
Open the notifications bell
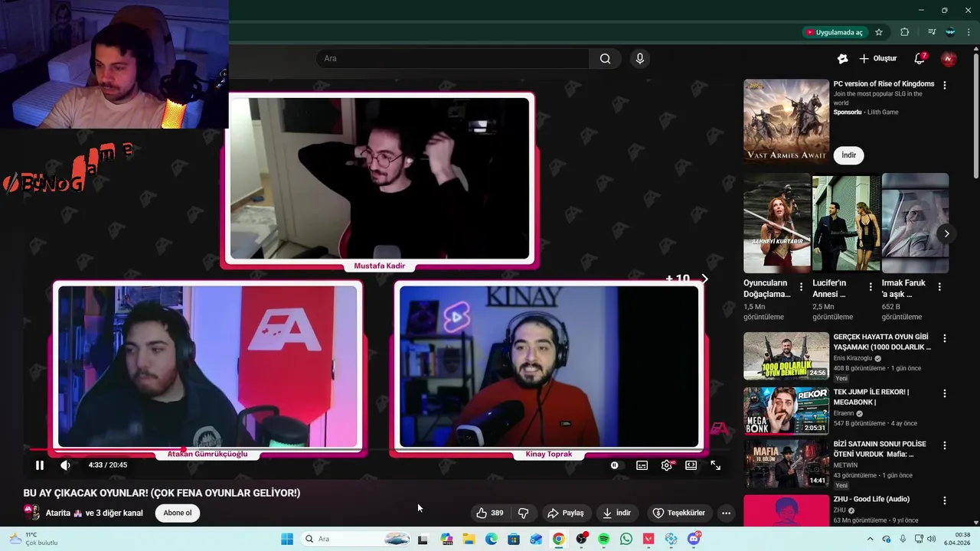(920, 58)
